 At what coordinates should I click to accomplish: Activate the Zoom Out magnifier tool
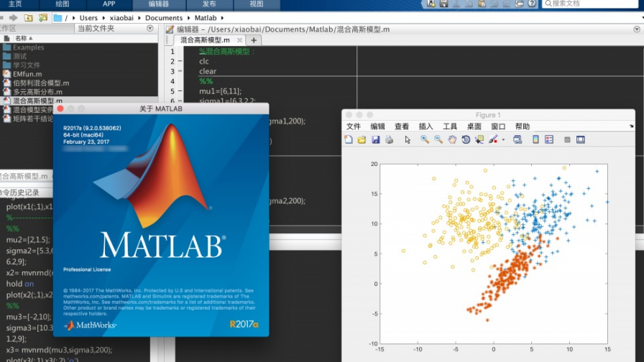point(438,139)
